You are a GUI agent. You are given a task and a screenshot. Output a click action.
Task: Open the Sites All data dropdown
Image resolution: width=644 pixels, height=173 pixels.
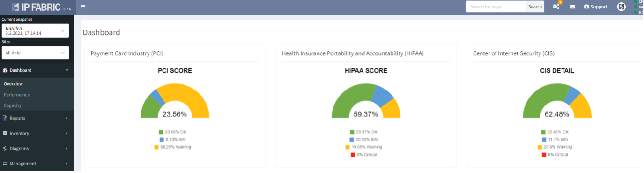pyautogui.click(x=36, y=53)
